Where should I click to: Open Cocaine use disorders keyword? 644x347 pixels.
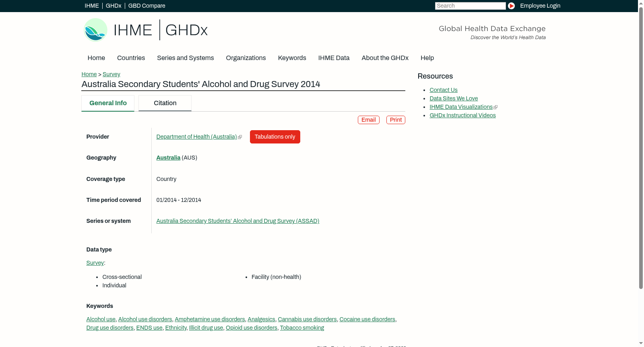367,319
